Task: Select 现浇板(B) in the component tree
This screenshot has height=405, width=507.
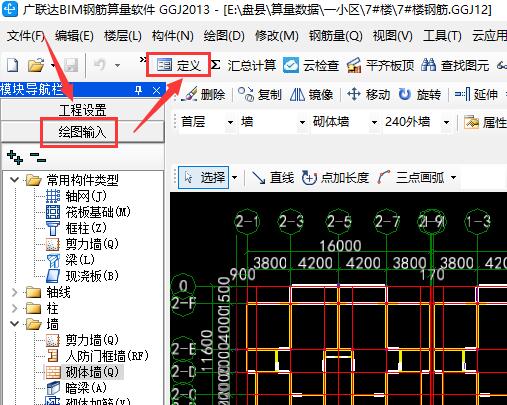Action: (82, 276)
